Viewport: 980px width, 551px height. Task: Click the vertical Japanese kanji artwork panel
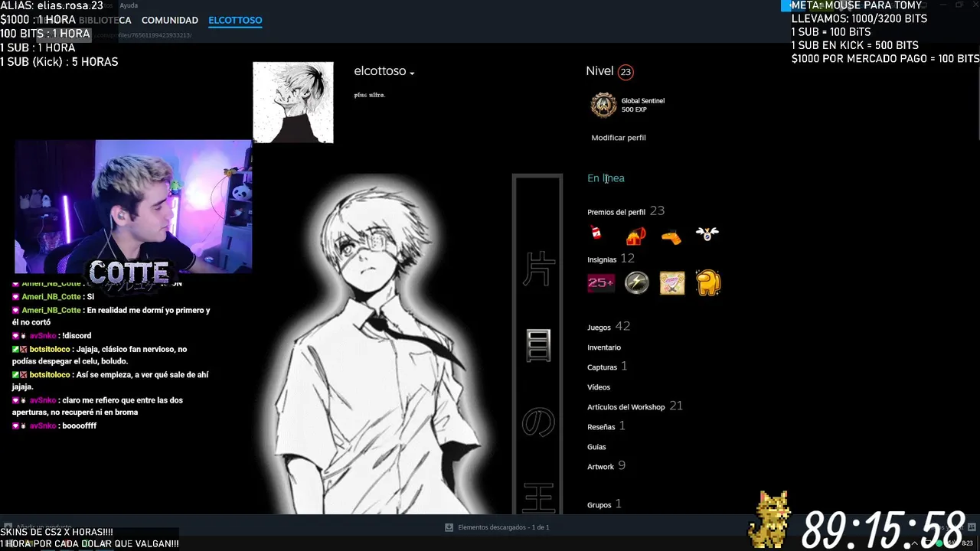coord(537,344)
